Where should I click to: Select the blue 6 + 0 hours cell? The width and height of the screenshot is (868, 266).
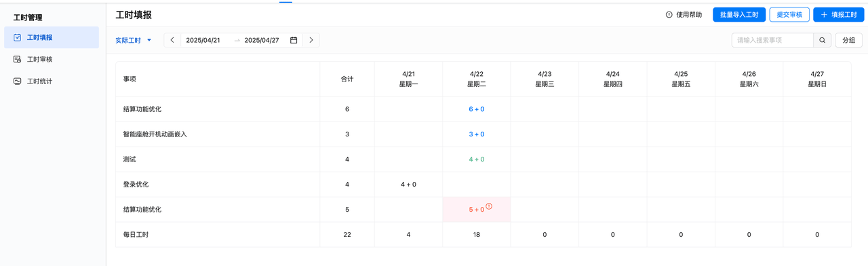pos(477,109)
